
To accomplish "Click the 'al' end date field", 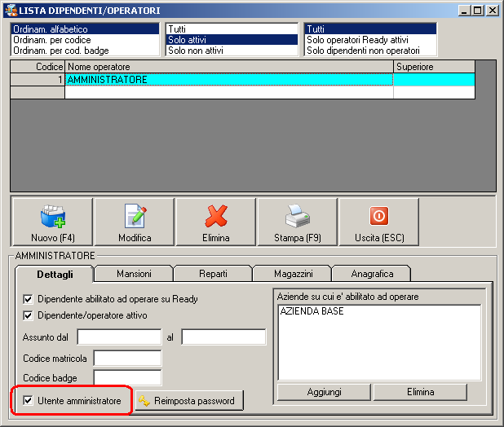I will [x=223, y=337].
